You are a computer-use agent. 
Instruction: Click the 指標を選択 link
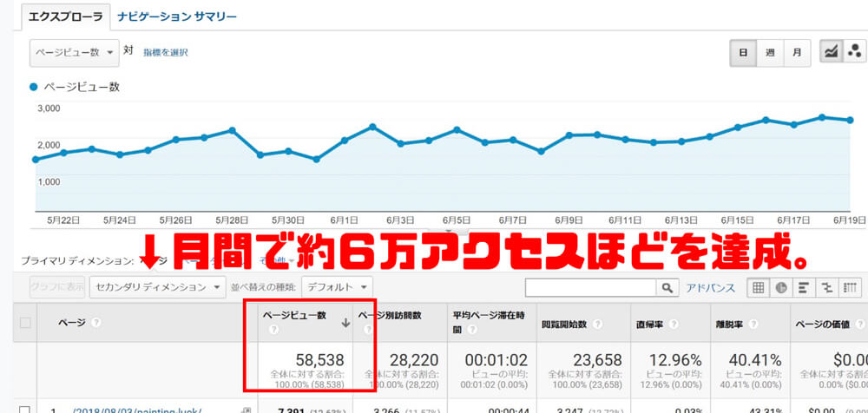tap(165, 52)
